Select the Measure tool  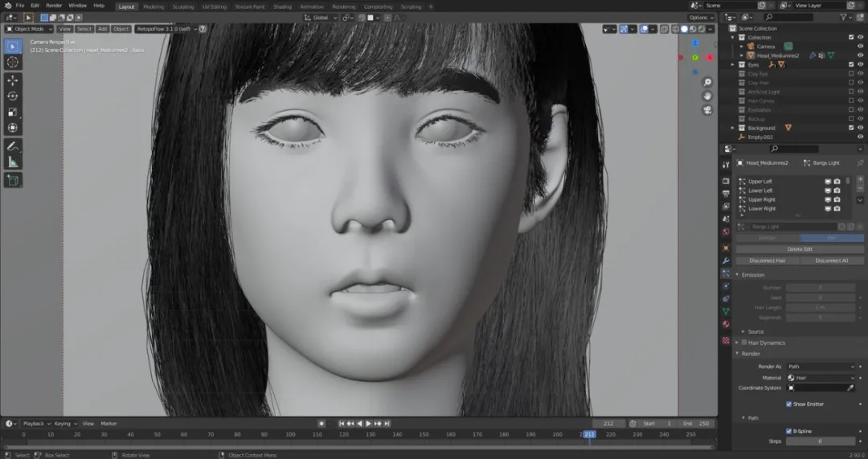pyautogui.click(x=13, y=162)
